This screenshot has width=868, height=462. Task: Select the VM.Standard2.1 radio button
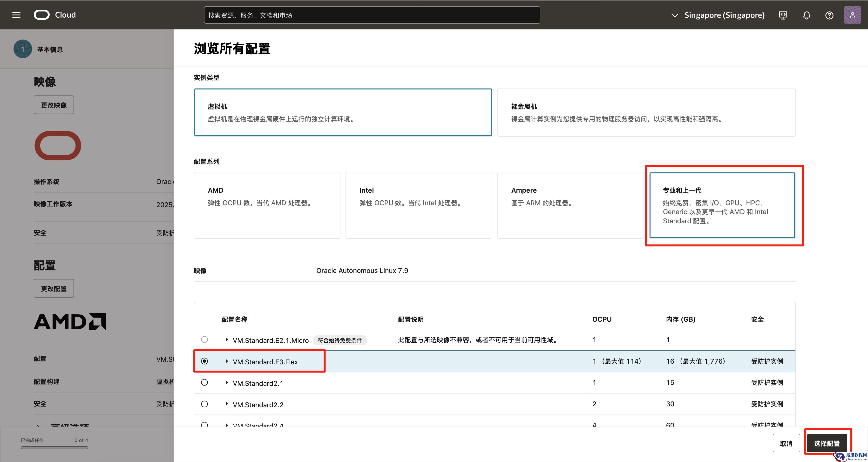(204, 382)
